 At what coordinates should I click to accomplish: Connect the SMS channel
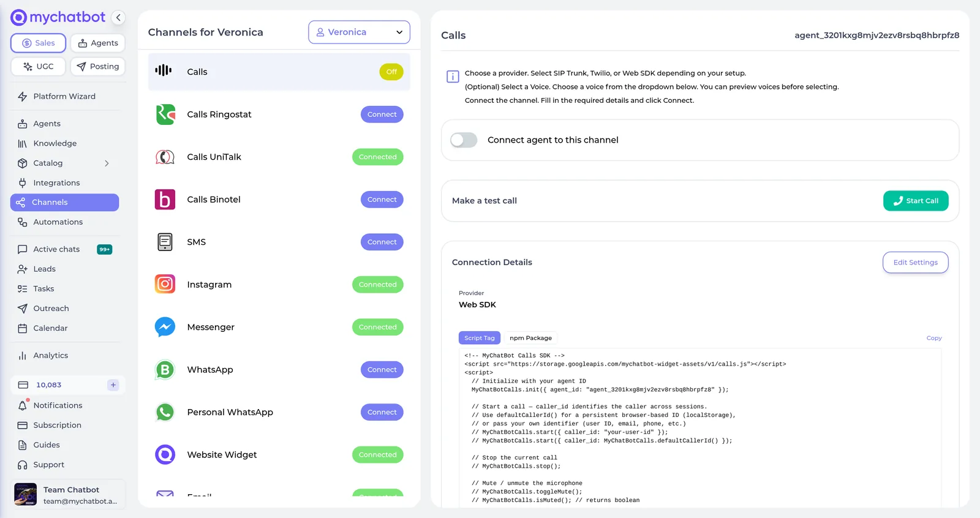tap(382, 242)
